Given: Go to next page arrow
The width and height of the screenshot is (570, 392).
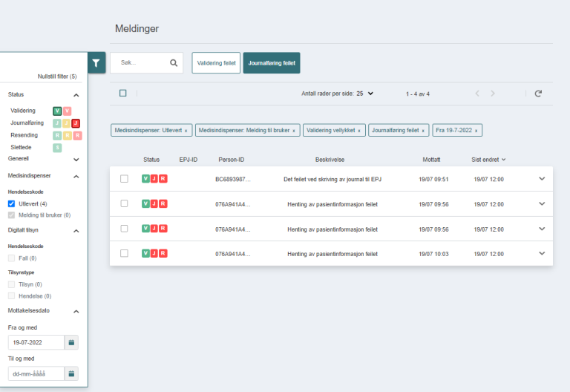Looking at the screenshot, I should coord(493,94).
